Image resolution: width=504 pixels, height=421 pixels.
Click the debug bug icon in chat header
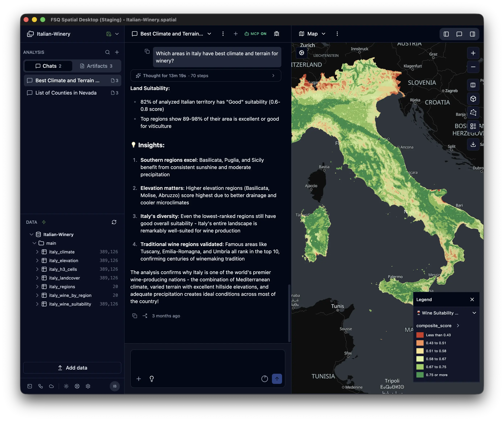click(x=276, y=34)
